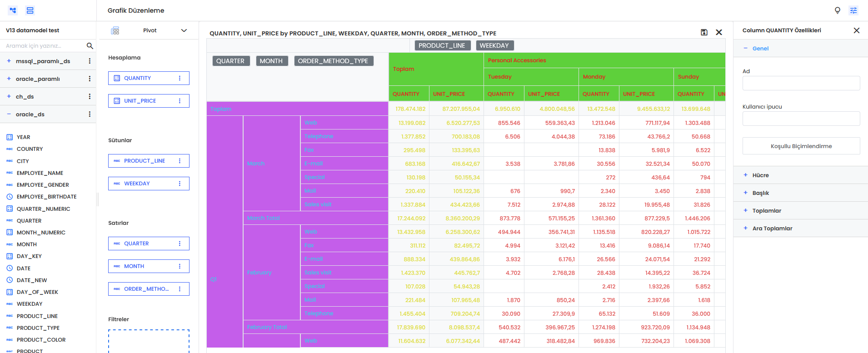Expand the Toplamlar section
Viewport: 868px width, 353px height.
click(x=766, y=211)
